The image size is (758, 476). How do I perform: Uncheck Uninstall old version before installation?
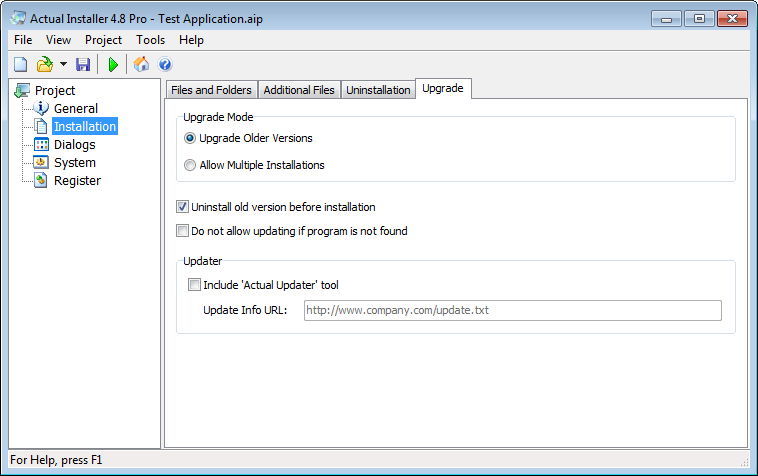182,207
